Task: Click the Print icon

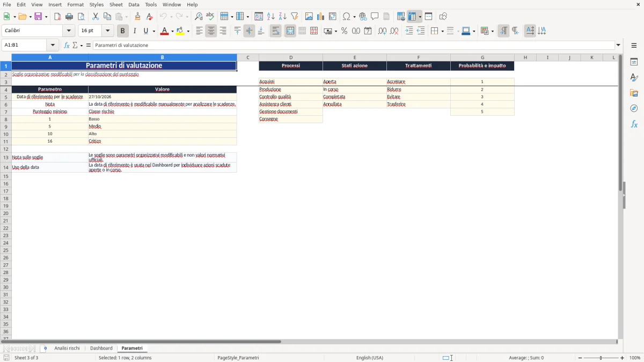Action: (69, 17)
